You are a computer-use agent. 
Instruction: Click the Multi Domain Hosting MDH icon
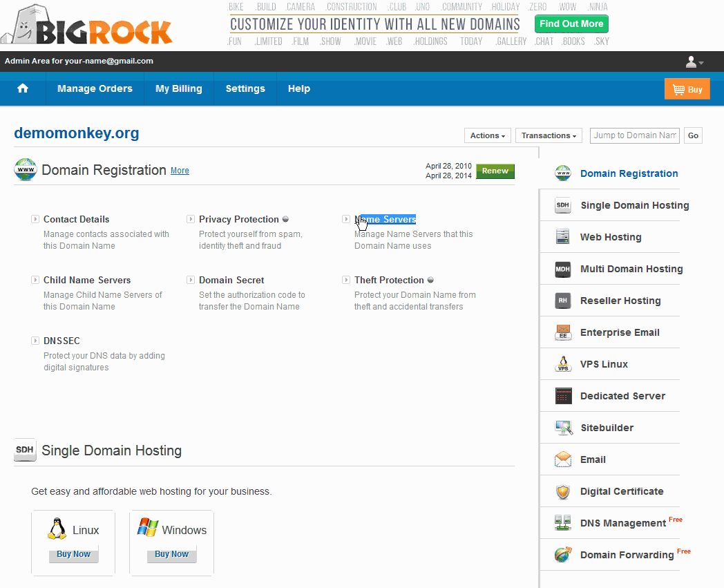pos(563,269)
